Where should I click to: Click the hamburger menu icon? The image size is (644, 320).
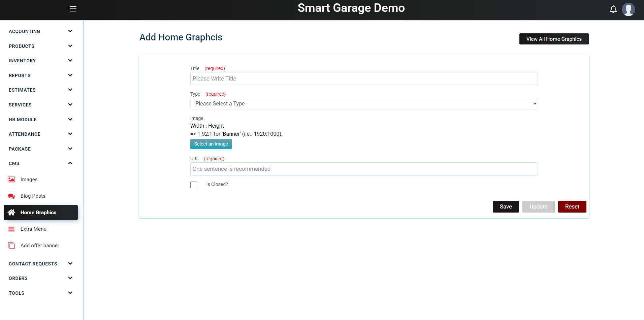pyautogui.click(x=73, y=9)
